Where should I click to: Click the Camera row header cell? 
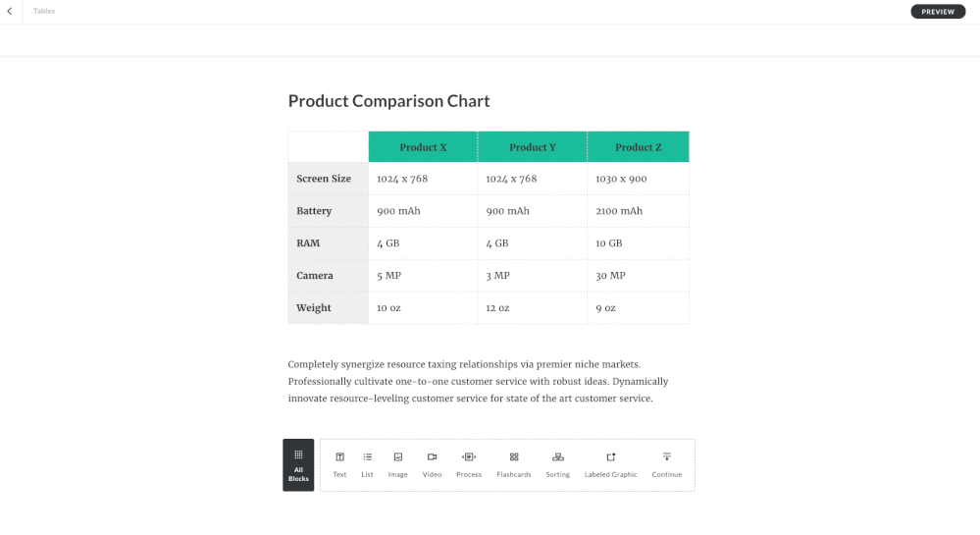(x=315, y=276)
